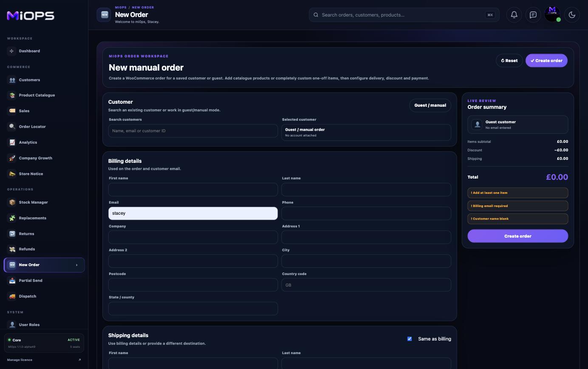Image resolution: width=588 pixels, height=369 pixels.
Task: Focus the Search customers field
Action: coord(193,131)
